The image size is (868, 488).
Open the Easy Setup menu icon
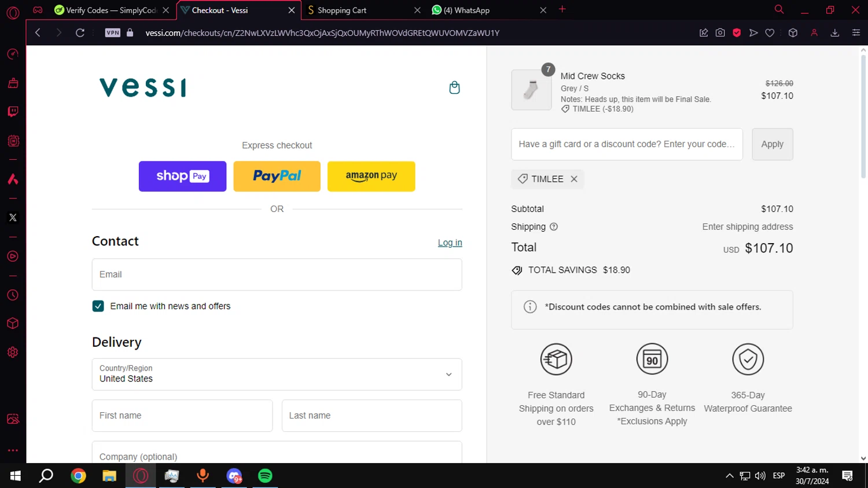coord(856,33)
